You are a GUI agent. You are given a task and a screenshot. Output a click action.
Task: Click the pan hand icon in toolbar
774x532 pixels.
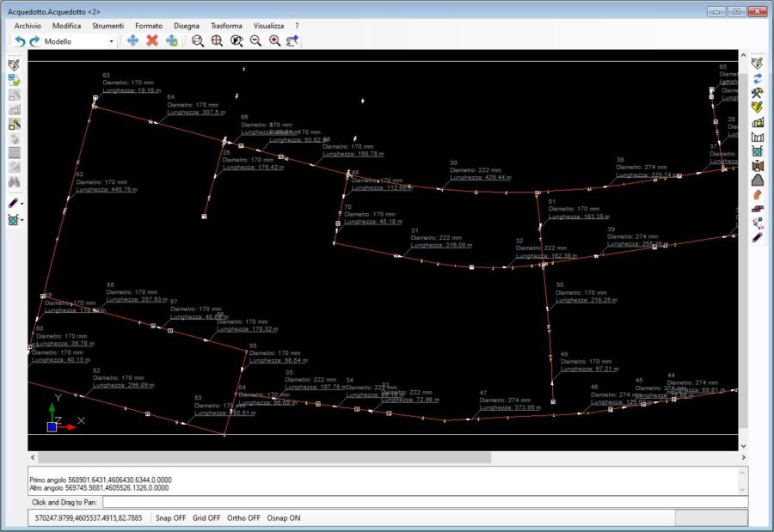point(292,40)
